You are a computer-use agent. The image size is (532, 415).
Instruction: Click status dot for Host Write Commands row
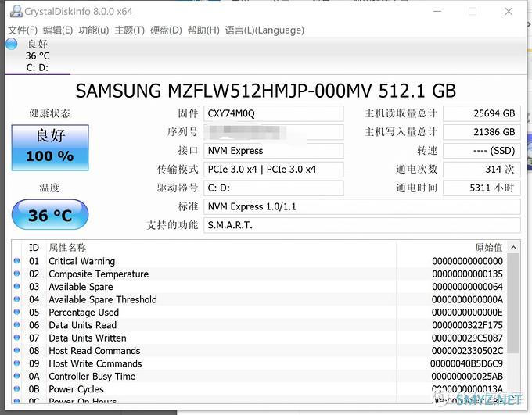[x=16, y=363]
